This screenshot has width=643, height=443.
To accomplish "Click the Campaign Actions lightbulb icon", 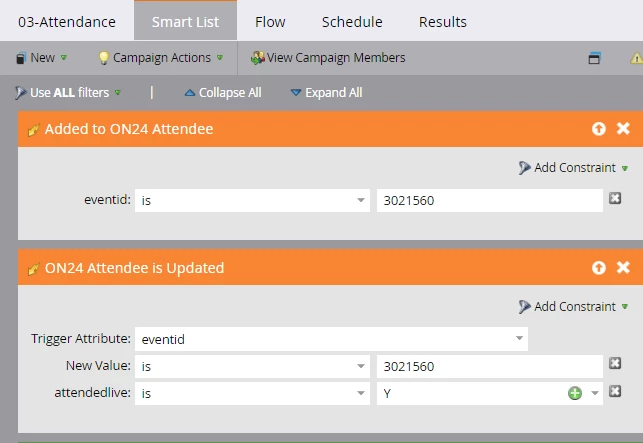I will point(104,58).
